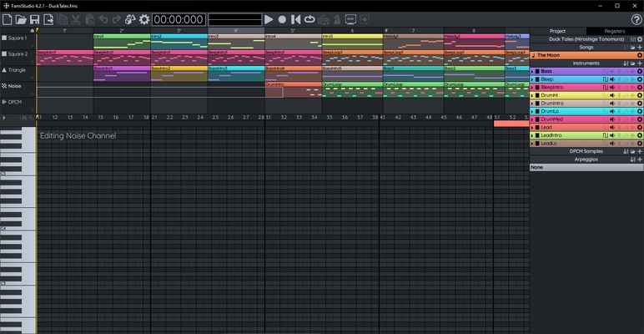Screen dimensions: 644x334
Task: Select the None arpeggio entry
Action: 586,167
